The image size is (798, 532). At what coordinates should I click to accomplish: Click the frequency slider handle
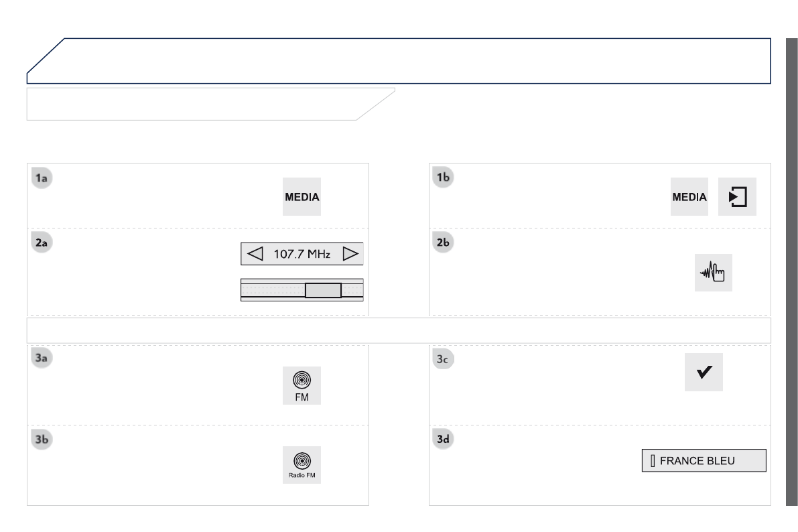(x=323, y=290)
